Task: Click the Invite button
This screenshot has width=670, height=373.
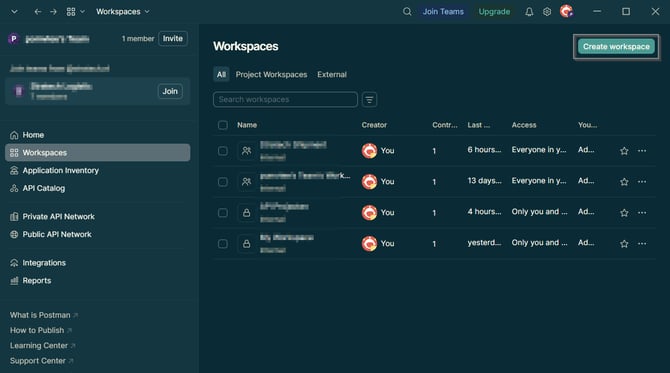Action: click(173, 38)
